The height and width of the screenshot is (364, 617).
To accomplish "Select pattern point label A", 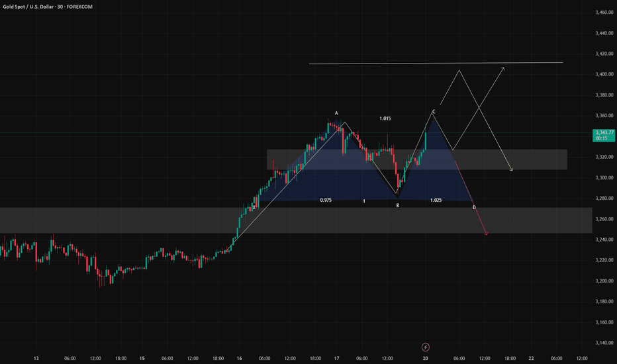I will pos(336,113).
